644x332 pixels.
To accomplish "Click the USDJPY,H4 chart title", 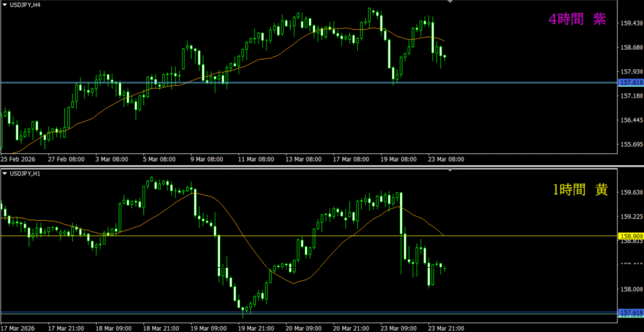I will [x=26, y=4].
